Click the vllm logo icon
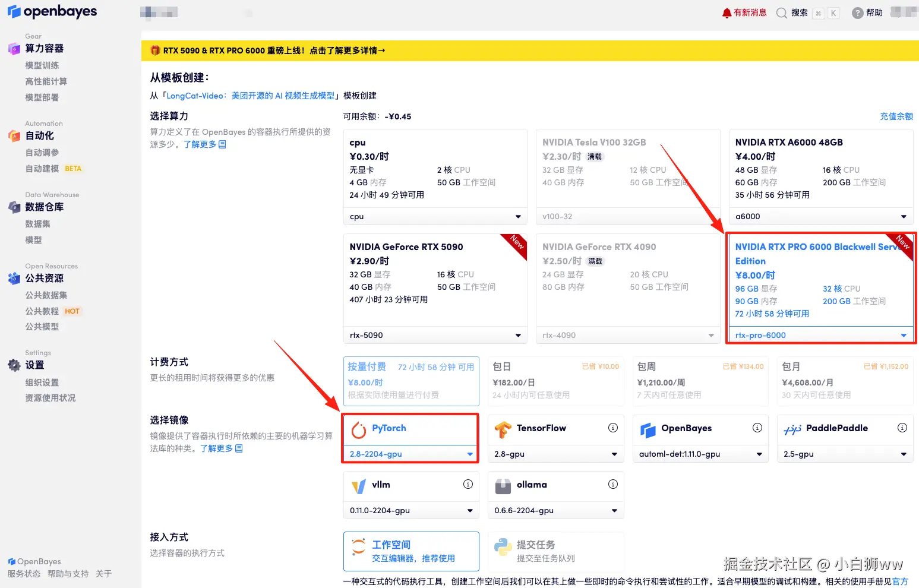The width and height of the screenshot is (919, 588). (359, 486)
